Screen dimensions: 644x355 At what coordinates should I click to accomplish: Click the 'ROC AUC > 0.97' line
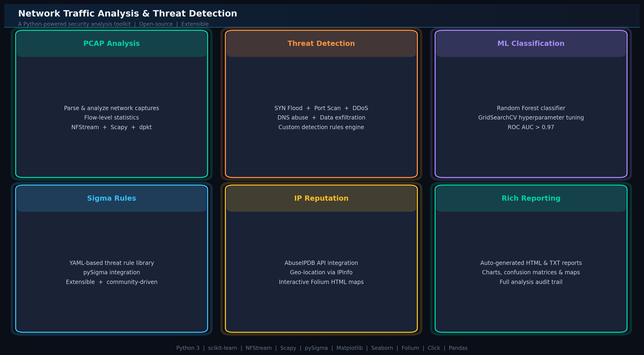(x=531, y=127)
